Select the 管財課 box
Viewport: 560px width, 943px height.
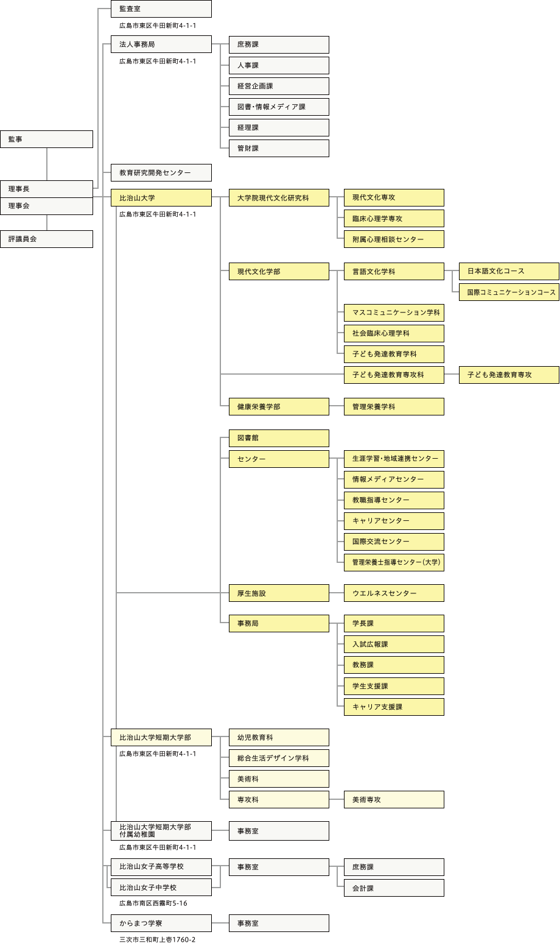(x=279, y=148)
